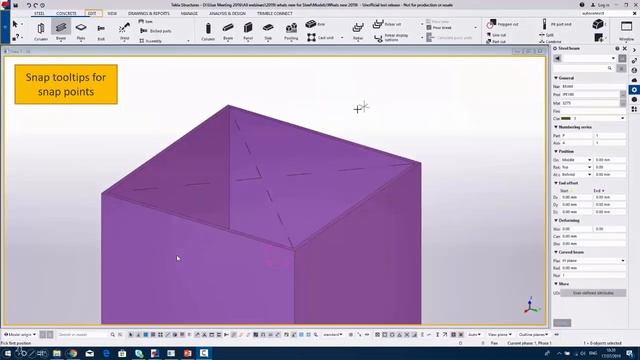Collapse the More section
Screen dimensions: 640x360
556,284
